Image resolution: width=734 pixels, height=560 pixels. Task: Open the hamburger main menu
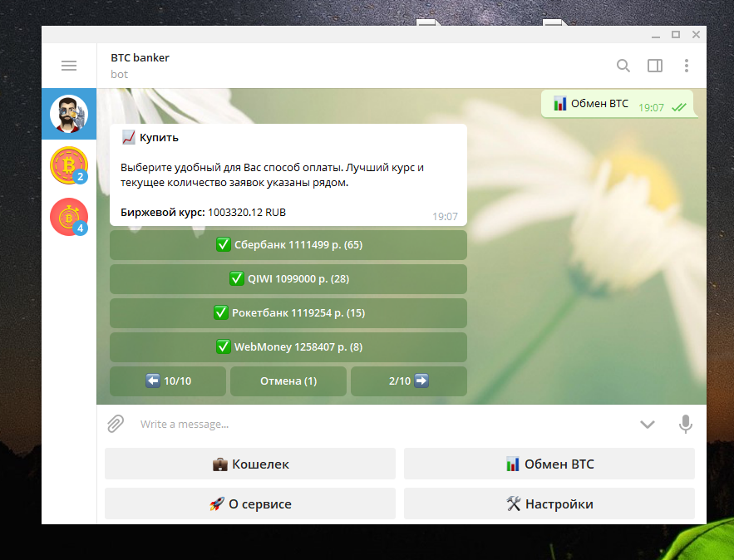(69, 66)
